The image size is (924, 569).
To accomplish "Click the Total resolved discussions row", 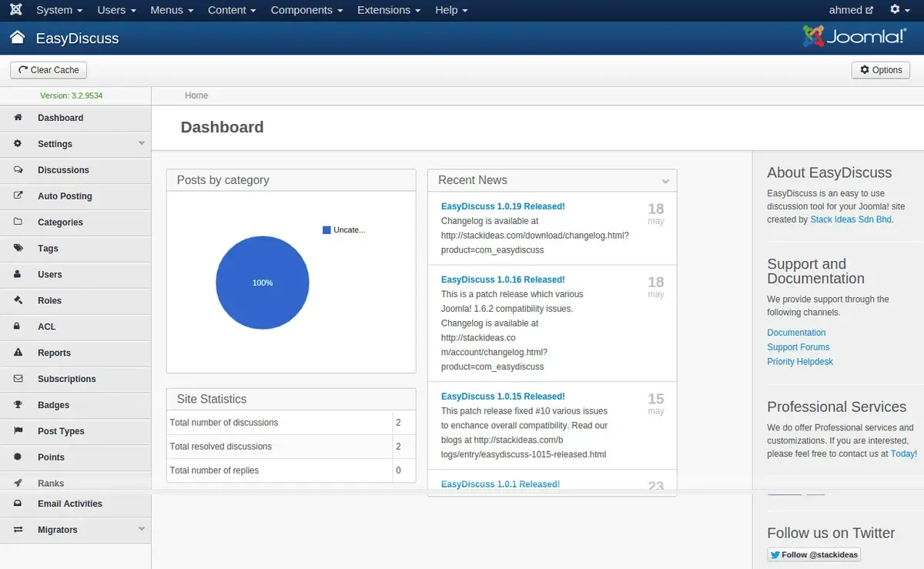I will (291, 447).
